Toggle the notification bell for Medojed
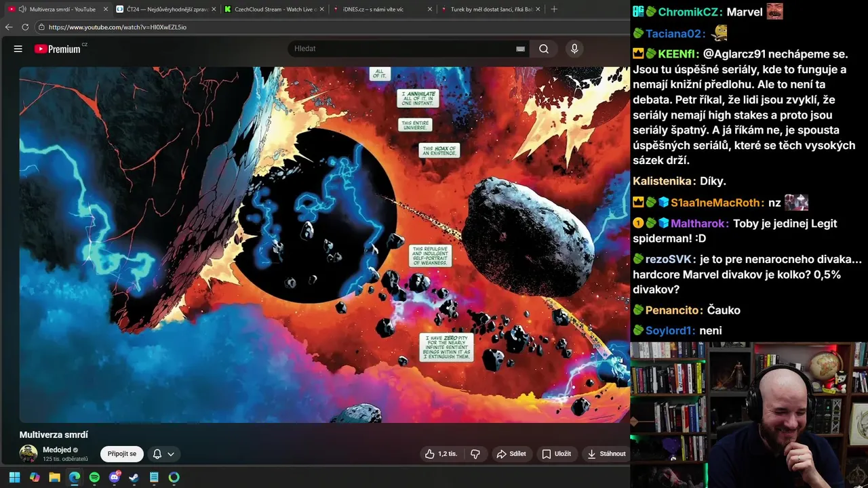The height and width of the screenshot is (488, 868). pos(157,454)
